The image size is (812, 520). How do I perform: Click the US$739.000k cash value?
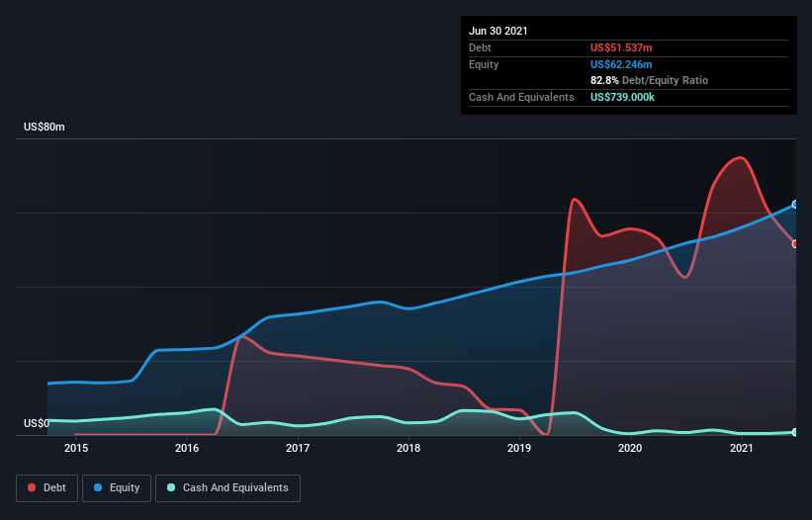pyautogui.click(x=622, y=97)
